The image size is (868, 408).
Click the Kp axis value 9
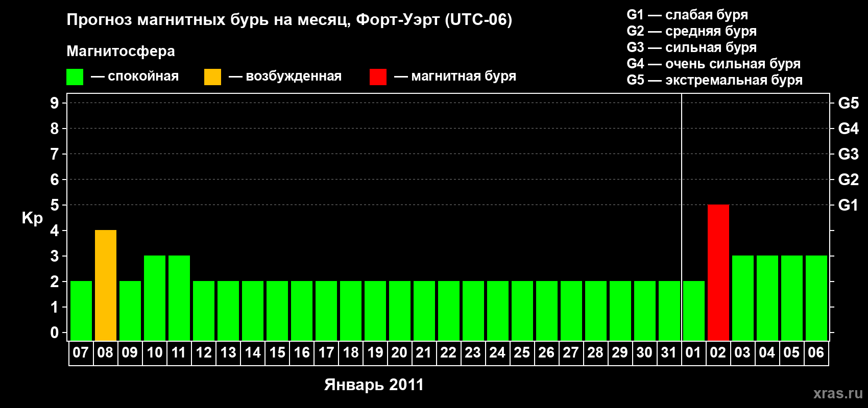[55, 103]
